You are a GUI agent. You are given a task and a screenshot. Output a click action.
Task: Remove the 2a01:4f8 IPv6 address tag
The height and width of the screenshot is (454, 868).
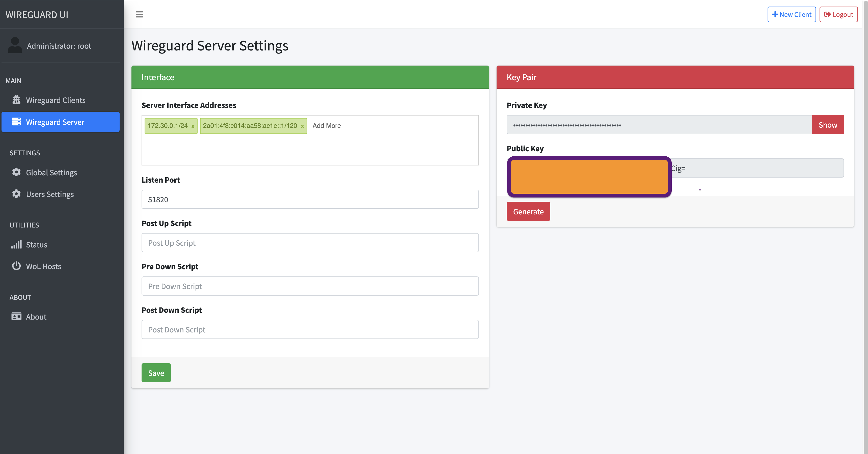click(302, 126)
